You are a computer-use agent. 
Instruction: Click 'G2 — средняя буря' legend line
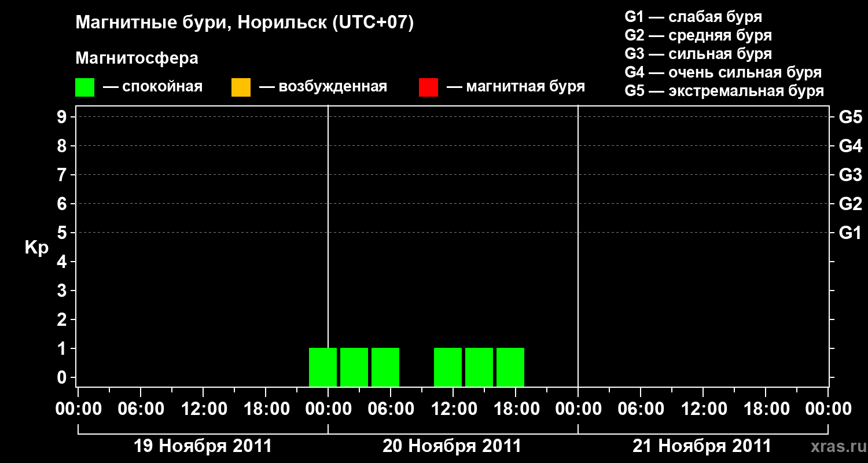click(x=698, y=35)
